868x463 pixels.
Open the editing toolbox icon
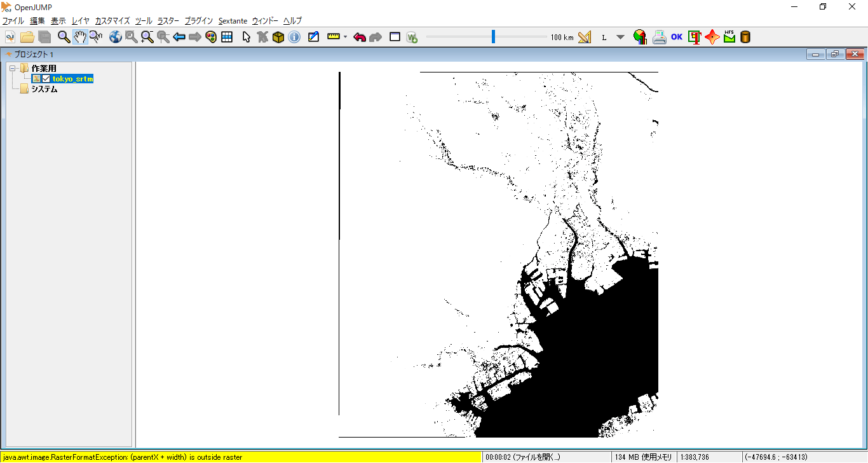(313, 37)
